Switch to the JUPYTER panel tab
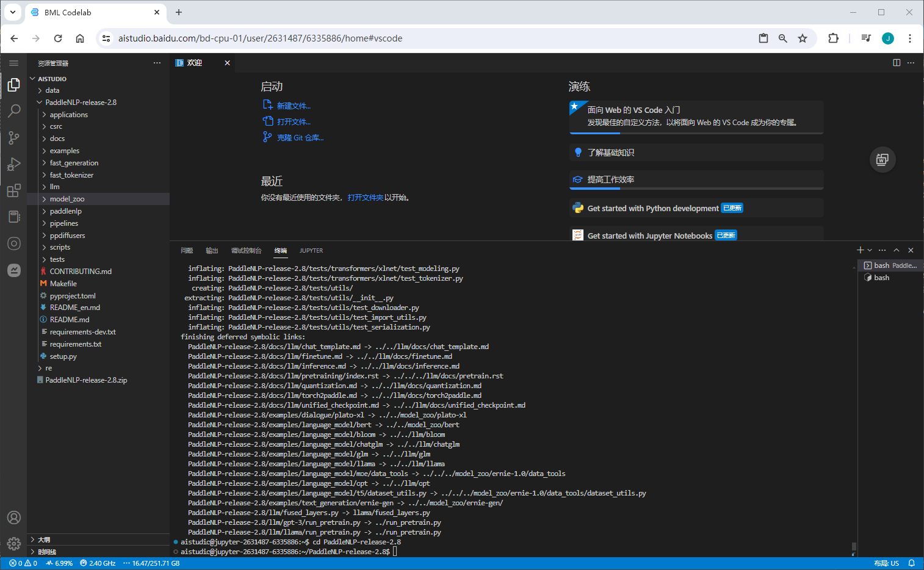 (311, 251)
